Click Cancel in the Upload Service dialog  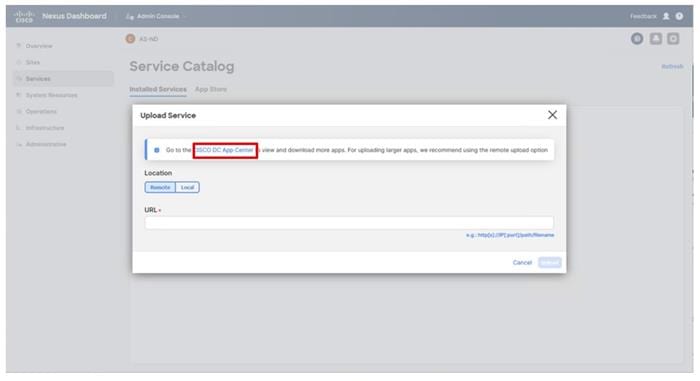pyautogui.click(x=522, y=262)
